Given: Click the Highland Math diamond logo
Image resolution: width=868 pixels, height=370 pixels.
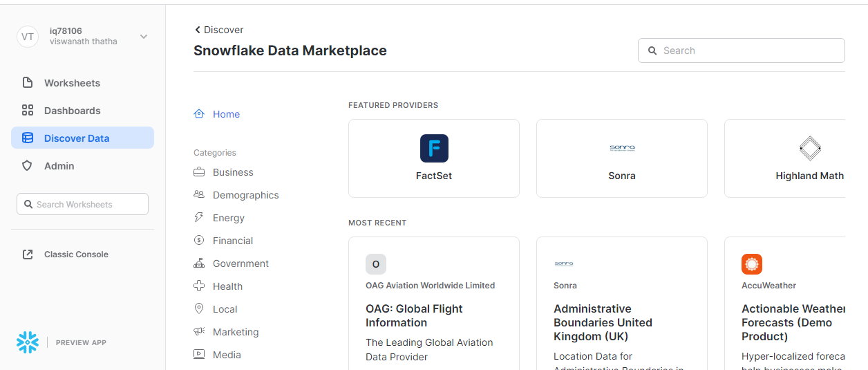Looking at the screenshot, I should point(809,149).
